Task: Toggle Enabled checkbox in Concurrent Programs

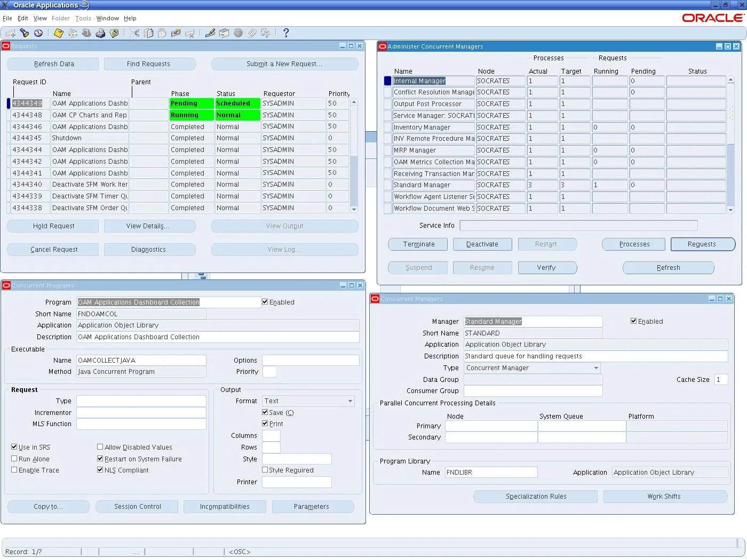Action: [265, 302]
